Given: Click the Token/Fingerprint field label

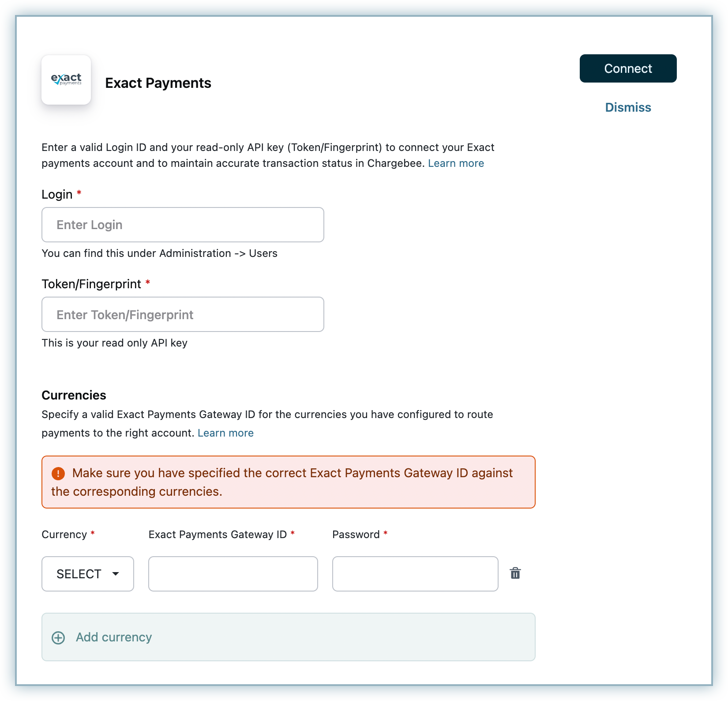Looking at the screenshot, I should click(x=91, y=284).
